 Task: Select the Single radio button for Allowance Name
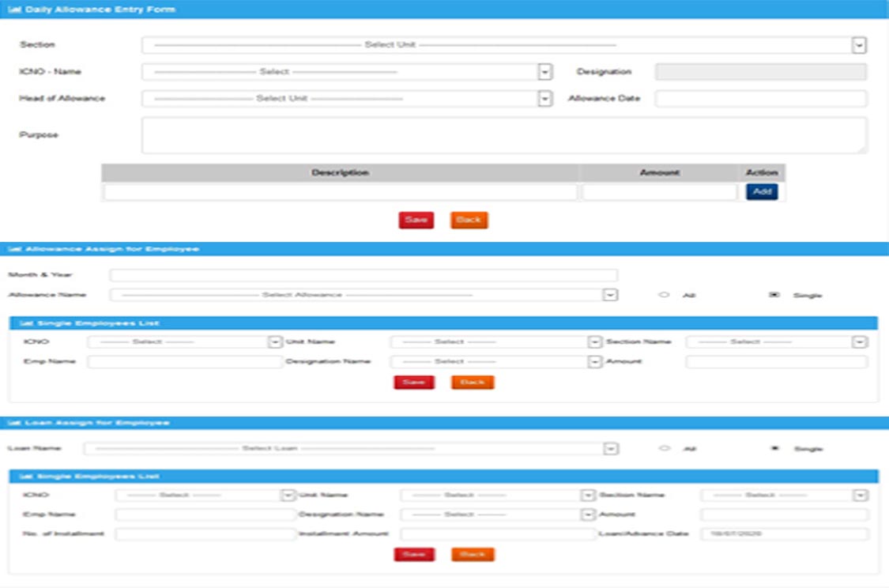click(x=774, y=295)
